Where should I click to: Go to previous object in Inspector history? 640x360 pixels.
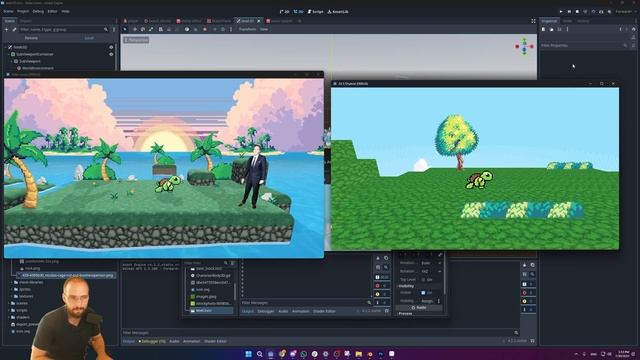(x=620, y=29)
